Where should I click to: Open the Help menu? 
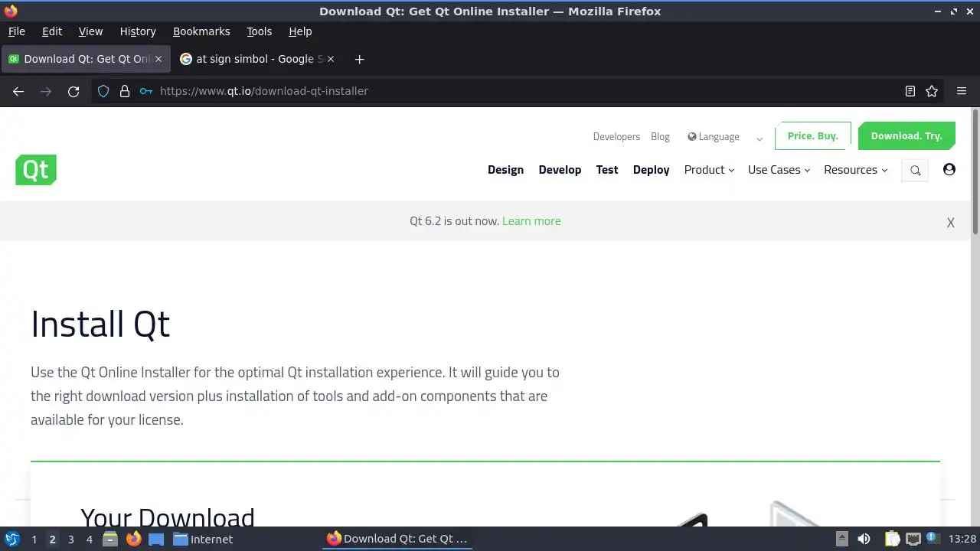300,31
